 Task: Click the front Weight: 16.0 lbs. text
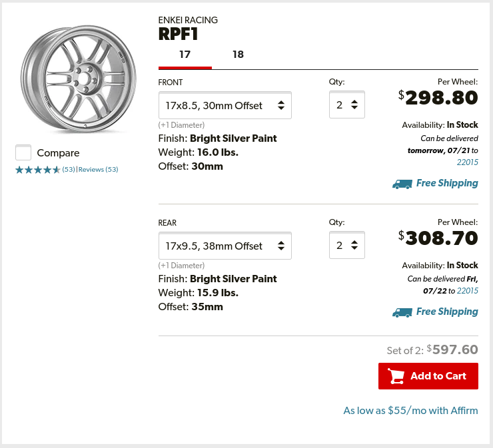coord(199,152)
